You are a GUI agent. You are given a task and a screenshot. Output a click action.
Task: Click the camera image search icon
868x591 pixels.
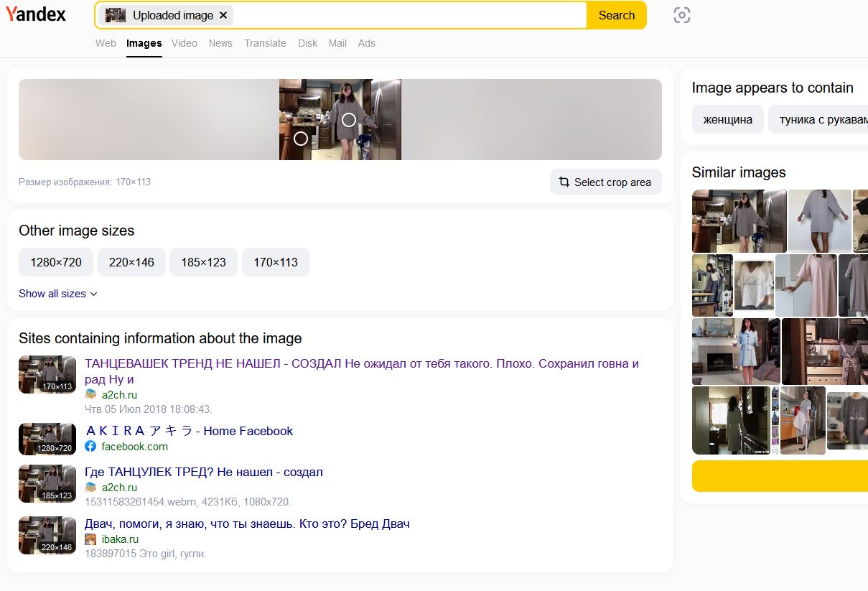click(x=682, y=15)
